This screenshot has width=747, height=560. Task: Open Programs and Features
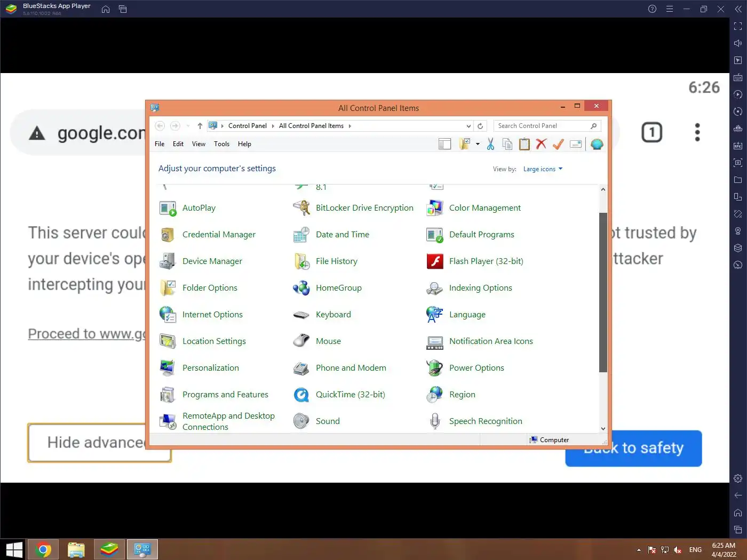click(x=214, y=395)
